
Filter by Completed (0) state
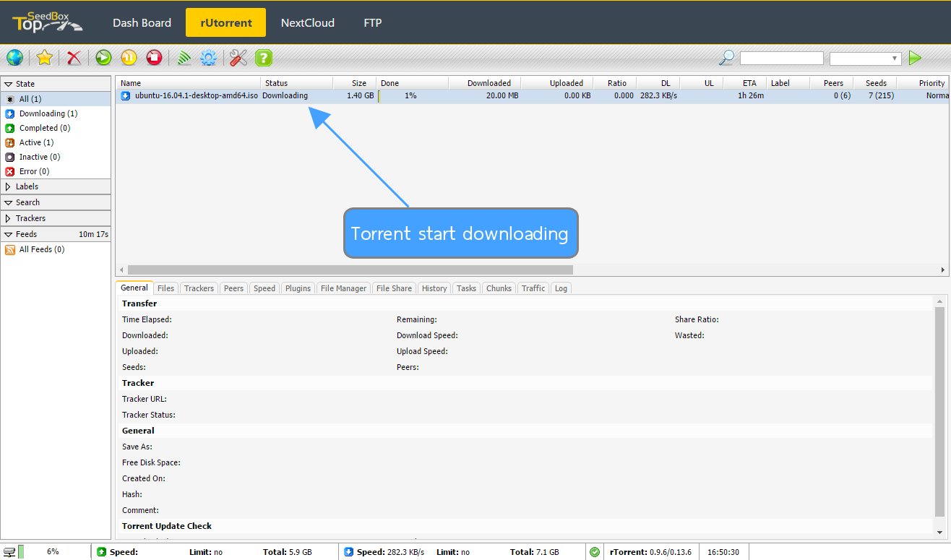[56, 128]
